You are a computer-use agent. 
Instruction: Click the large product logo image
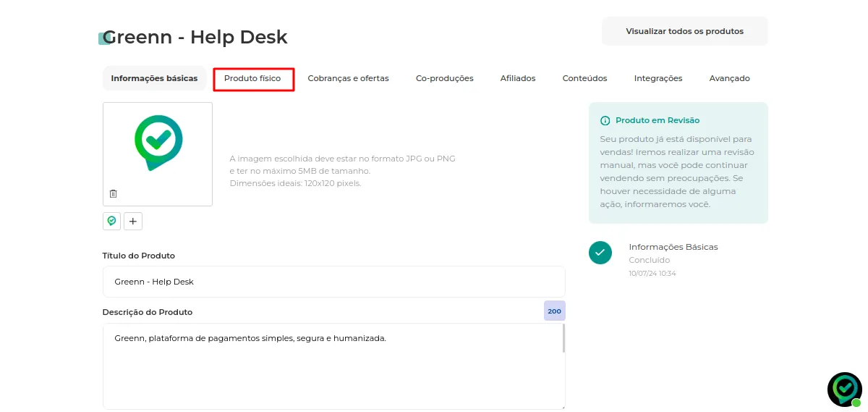158,143
